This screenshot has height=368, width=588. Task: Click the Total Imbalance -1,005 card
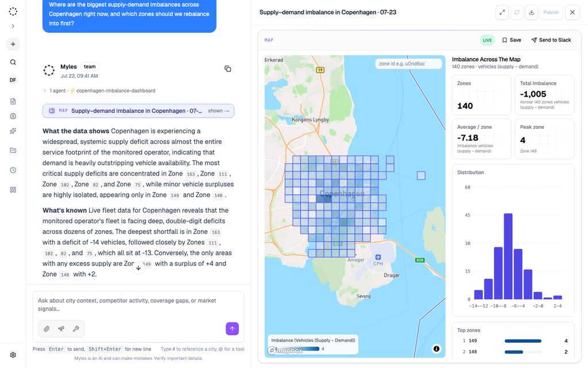pyautogui.click(x=544, y=95)
